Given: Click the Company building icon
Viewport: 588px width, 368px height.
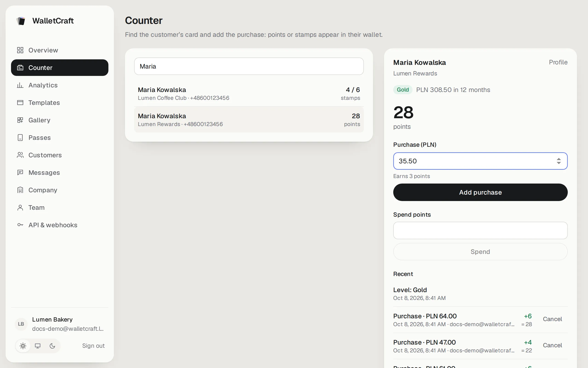Looking at the screenshot, I should 20,190.
